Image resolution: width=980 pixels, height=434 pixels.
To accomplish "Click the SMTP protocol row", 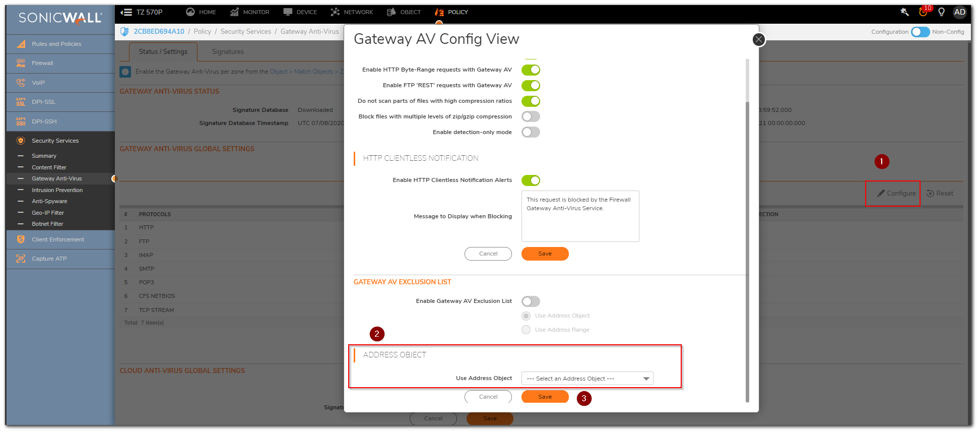I will pyautogui.click(x=232, y=269).
